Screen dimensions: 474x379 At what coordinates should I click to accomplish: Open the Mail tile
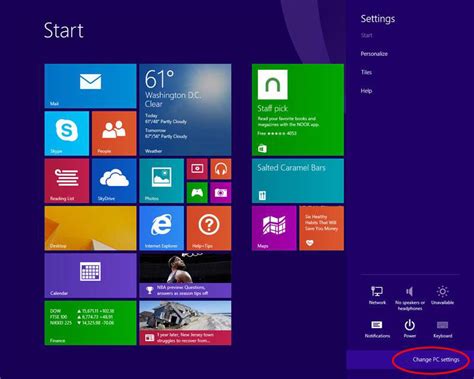(x=90, y=86)
